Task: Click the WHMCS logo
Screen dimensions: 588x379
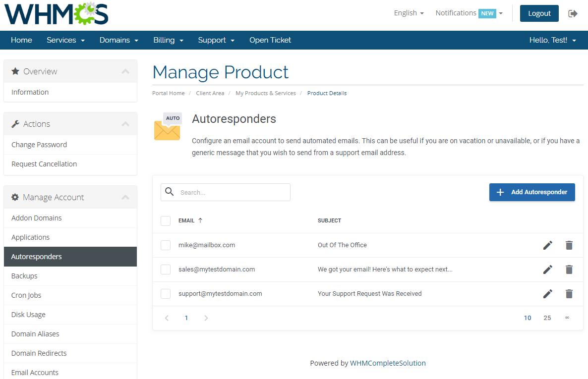Action: 56,14
